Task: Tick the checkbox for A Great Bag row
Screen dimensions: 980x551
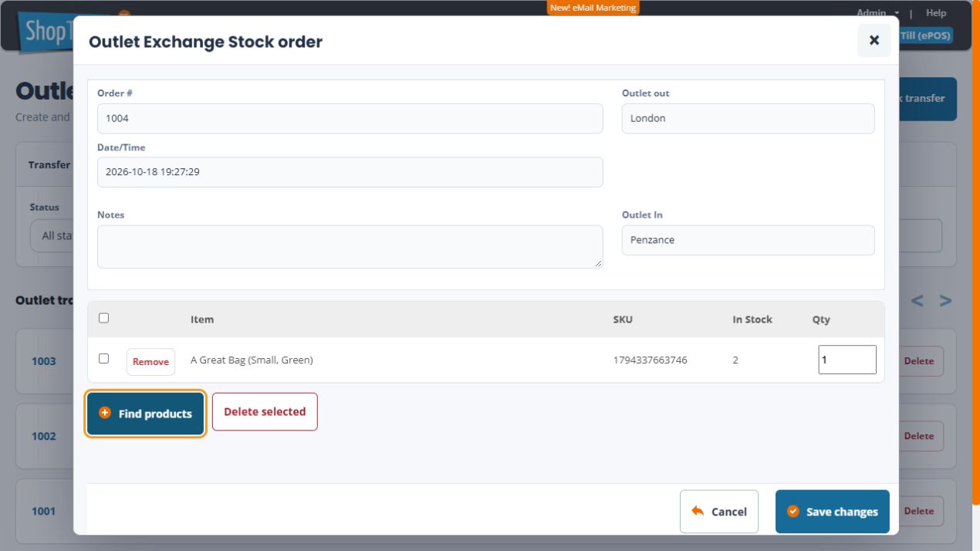Action: point(104,359)
